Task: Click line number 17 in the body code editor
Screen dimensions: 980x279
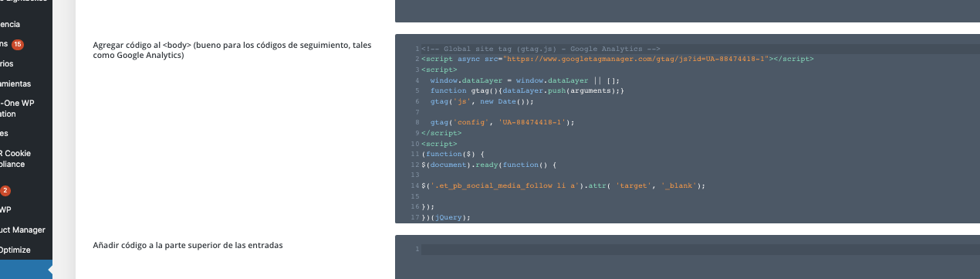Action: 415,218
